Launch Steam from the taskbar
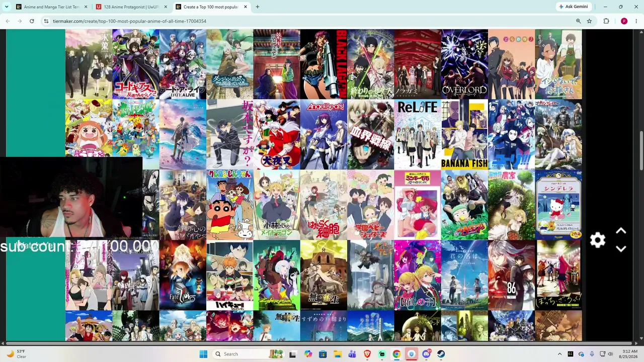 click(441, 354)
